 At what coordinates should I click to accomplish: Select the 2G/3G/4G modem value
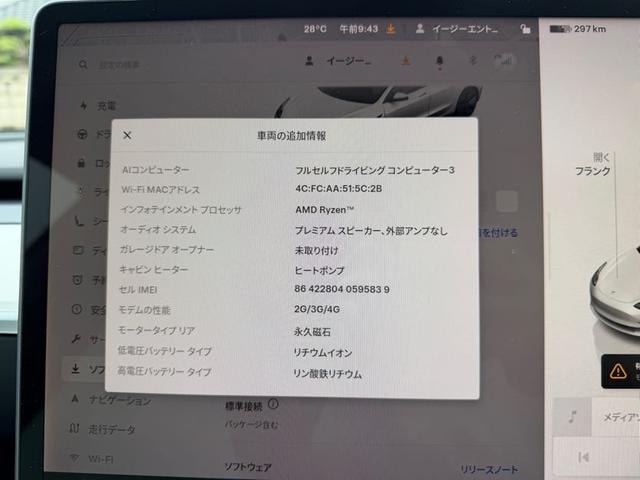point(317,309)
